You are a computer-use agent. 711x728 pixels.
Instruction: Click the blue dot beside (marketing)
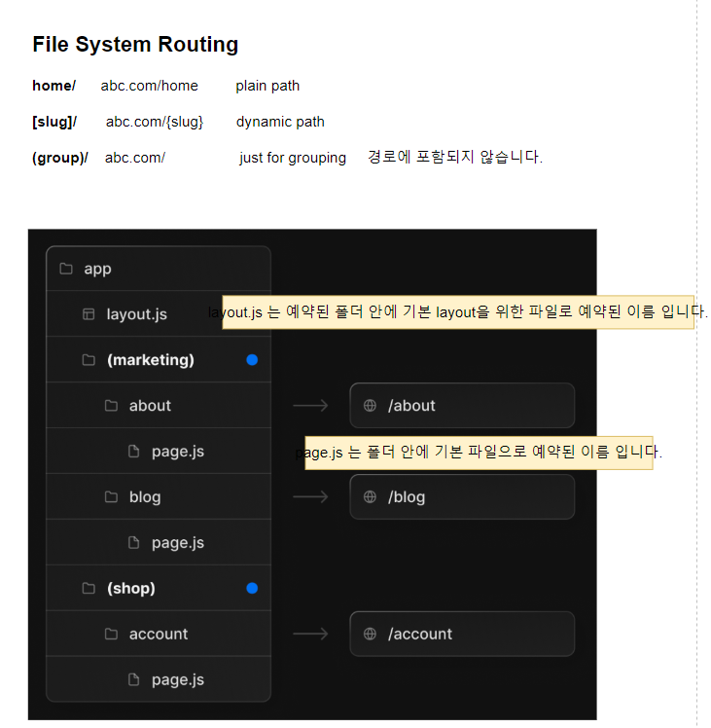pyautogui.click(x=252, y=360)
